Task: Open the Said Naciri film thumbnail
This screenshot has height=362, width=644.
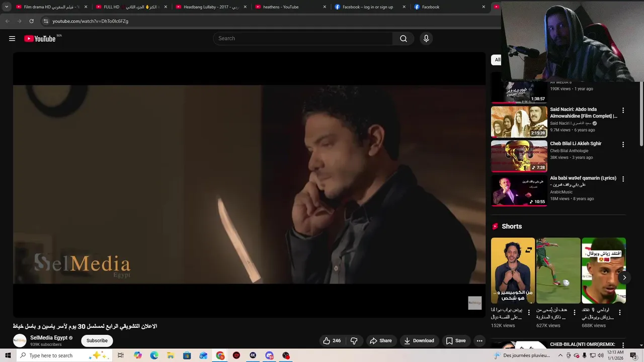Action: point(519,122)
